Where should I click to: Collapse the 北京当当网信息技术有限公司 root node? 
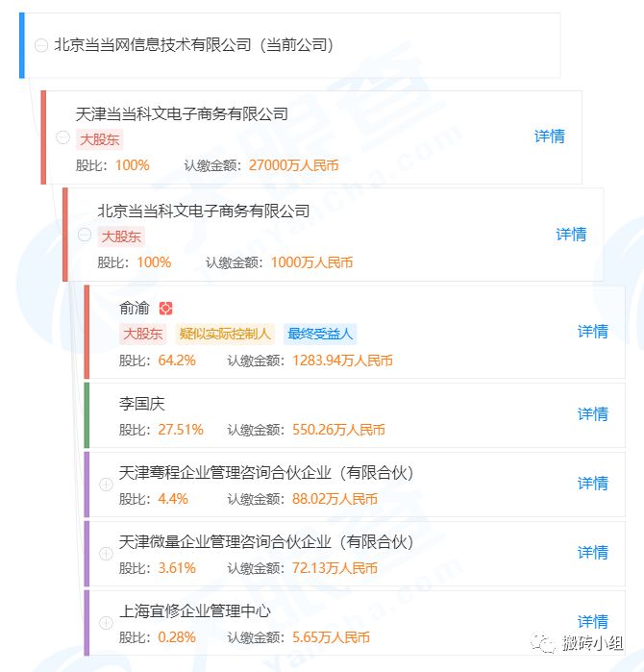(x=41, y=45)
